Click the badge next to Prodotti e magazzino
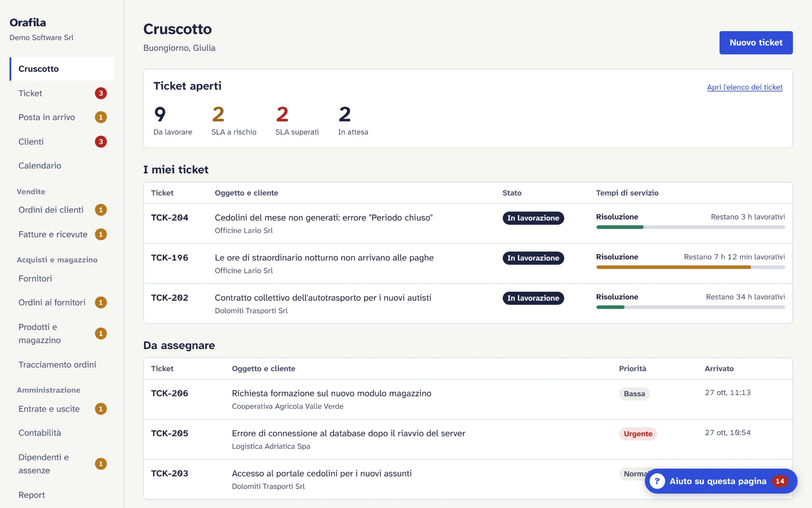The width and height of the screenshot is (812, 508). 101,334
